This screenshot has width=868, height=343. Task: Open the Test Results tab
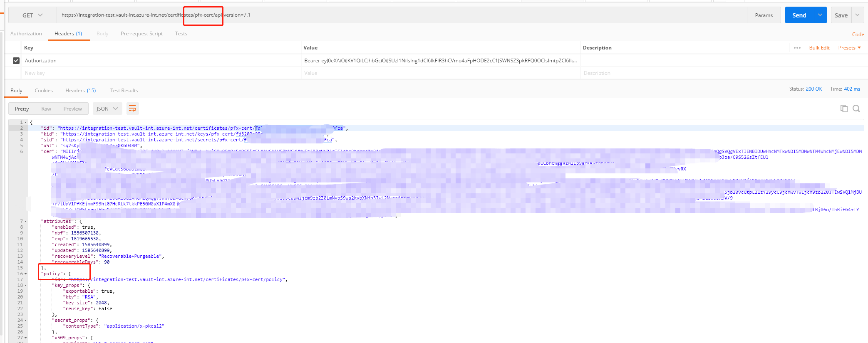pos(124,91)
